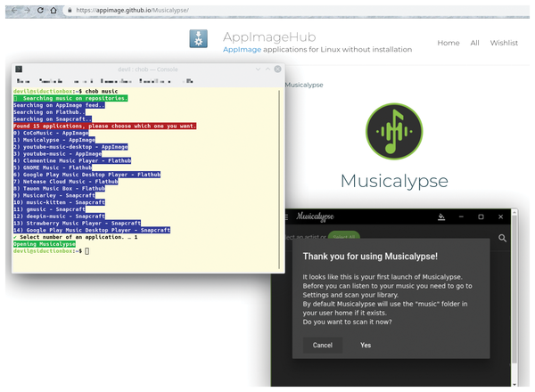Open the All navigation link
Image resolution: width=535 pixels, height=392 pixels.
pos(474,43)
